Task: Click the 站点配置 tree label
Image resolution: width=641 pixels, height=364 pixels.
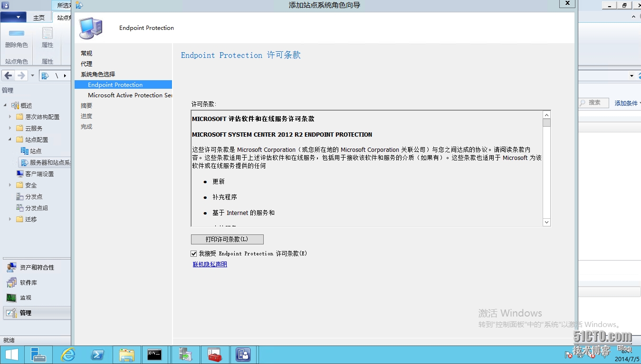Action: coord(37,140)
